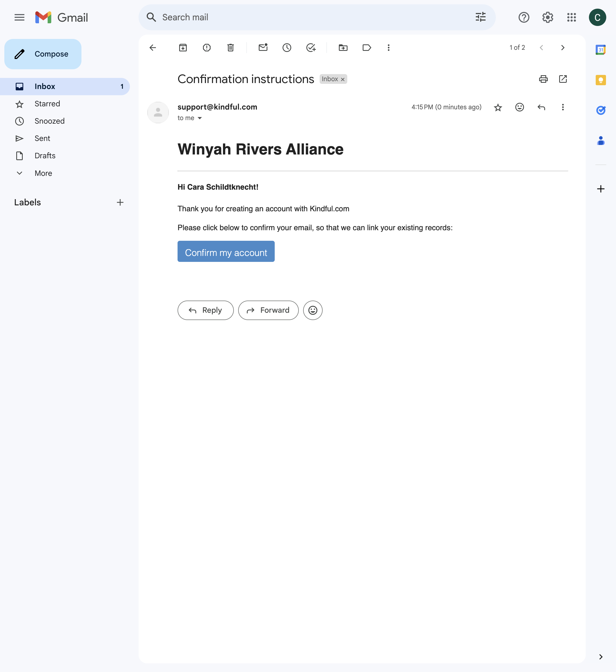This screenshot has height=672, width=616.
Task: Open email in new window
Action: tap(563, 79)
